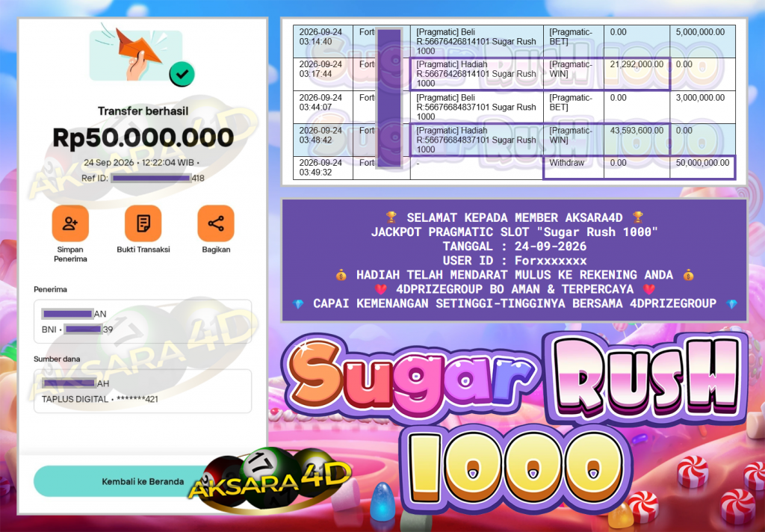The width and height of the screenshot is (765, 532).
Task: Click 'Hadiah R:56676684837101 Sugar Rush 1000' cell
Action: click(477, 140)
